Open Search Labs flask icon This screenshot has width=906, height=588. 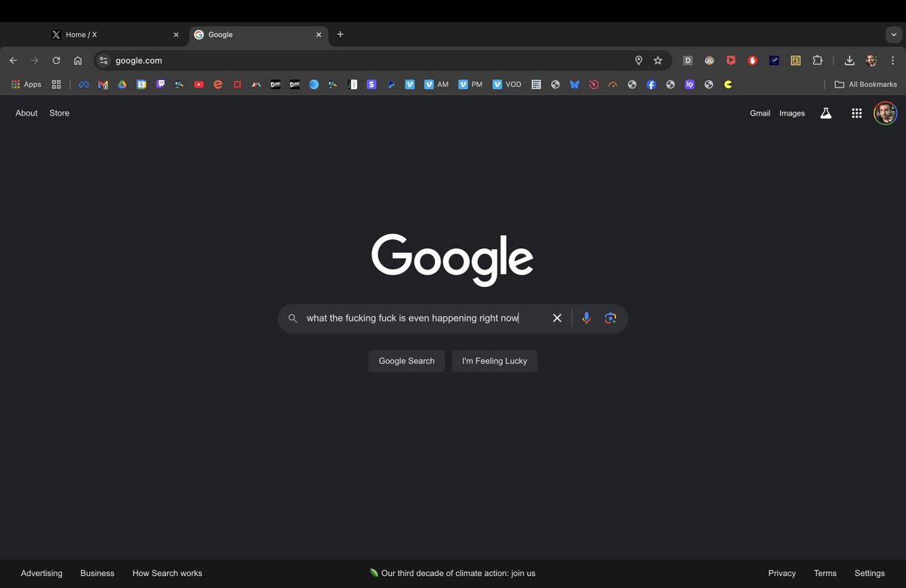click(826, 113)
